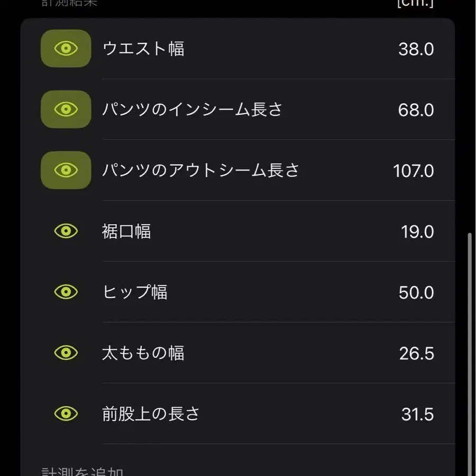Click the 19.0 hem width value
The height and width of the screenshot is (476, 476).
pyautogui.click(x=417, y=232)
